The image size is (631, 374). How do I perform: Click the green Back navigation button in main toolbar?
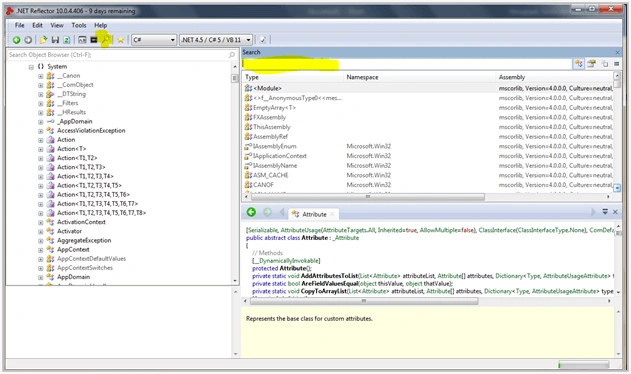click(16, 40)
